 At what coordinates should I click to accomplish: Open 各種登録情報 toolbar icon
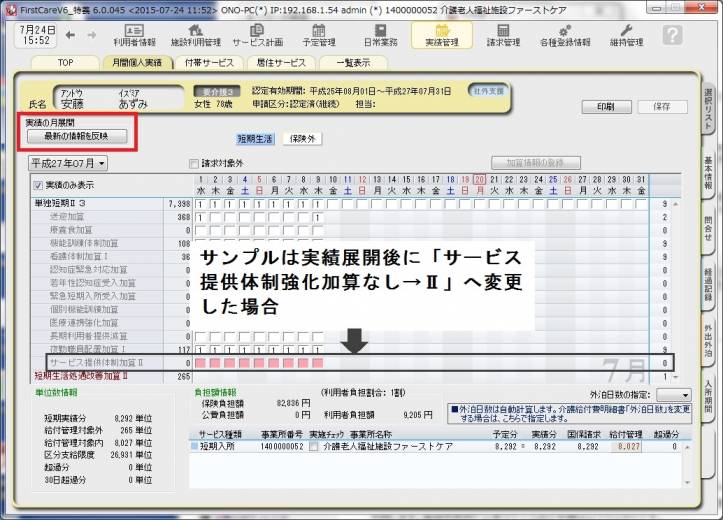click(565, 36)
